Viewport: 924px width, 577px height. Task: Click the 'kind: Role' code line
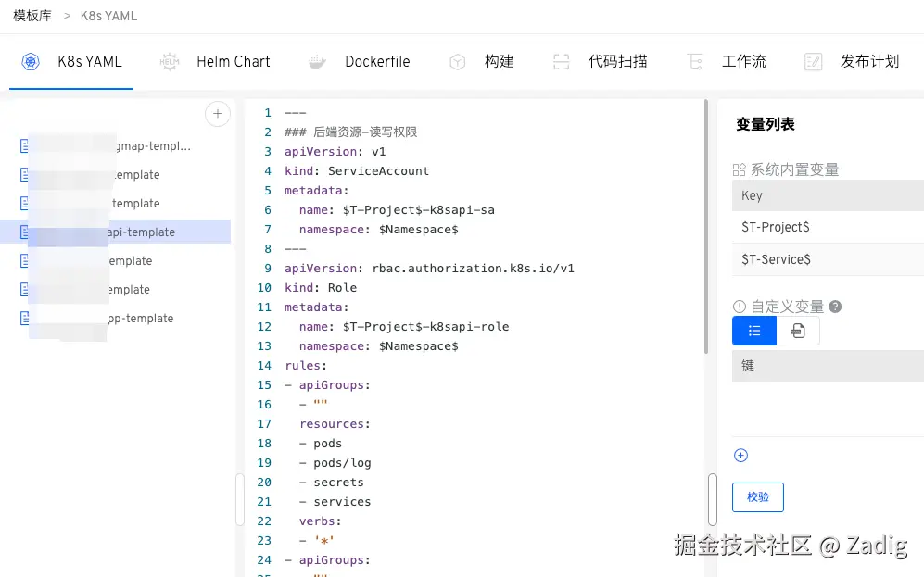(321, 288)
